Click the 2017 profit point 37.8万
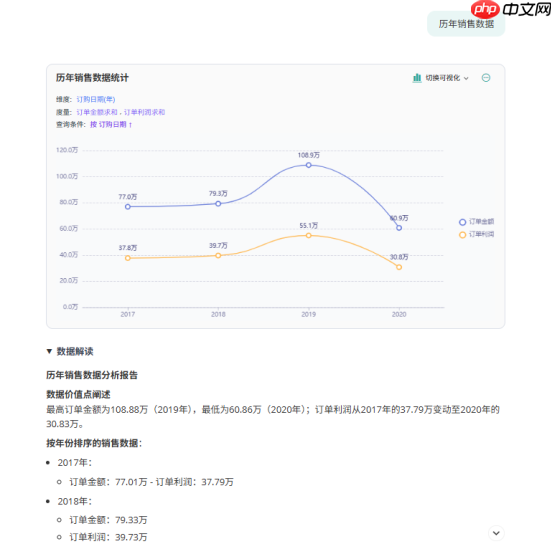Screen dimensions: 552x549 (x=128, y=258)
